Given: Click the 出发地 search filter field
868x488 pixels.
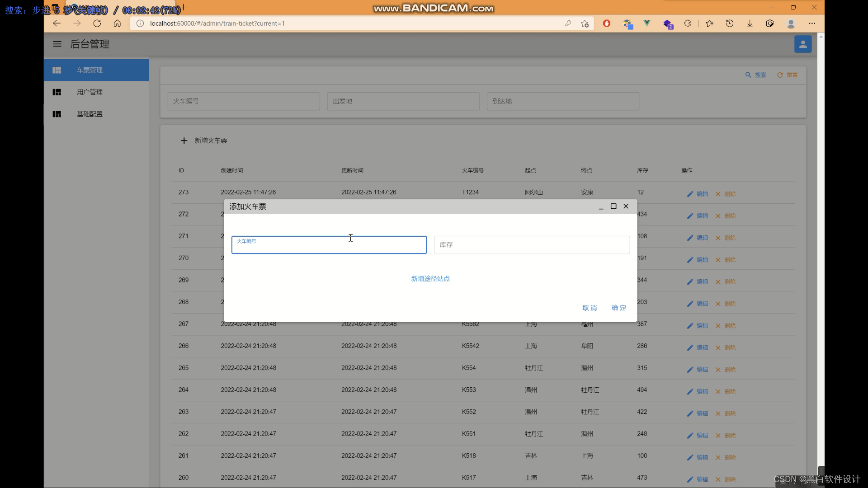Looking at the screenshot, I should pos(403,101).
